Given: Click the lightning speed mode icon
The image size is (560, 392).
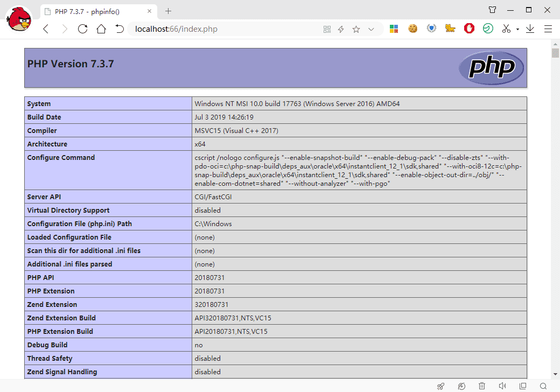Looking at the screenshot, I should [341, 29].
